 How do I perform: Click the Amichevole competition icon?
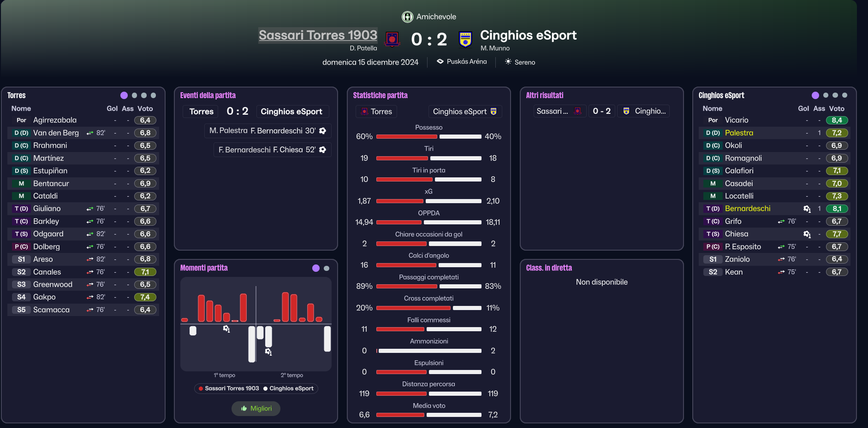407,17
